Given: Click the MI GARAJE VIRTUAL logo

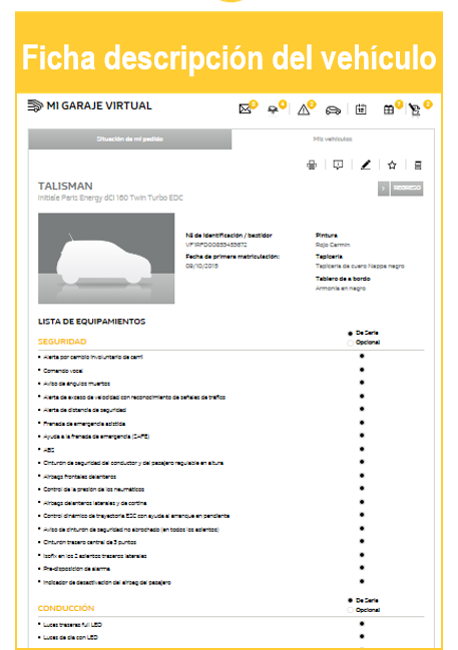Looking at the screenshot, I should 90,106.
